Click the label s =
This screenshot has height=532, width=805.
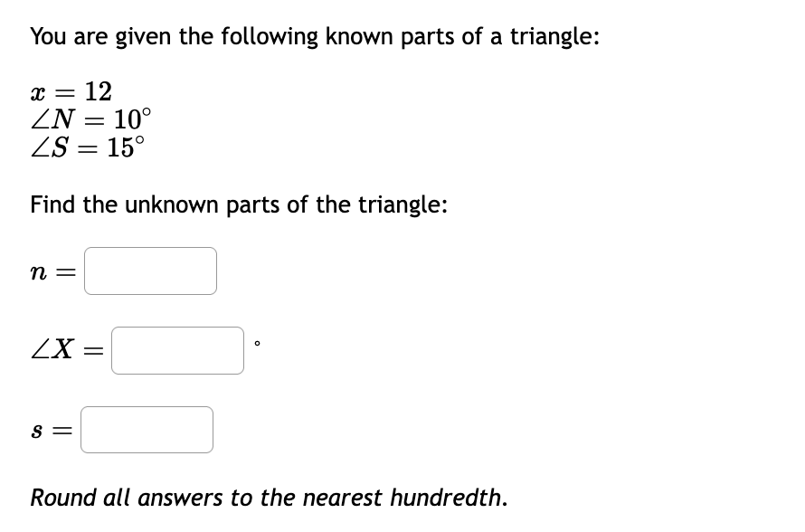[48, 430]
